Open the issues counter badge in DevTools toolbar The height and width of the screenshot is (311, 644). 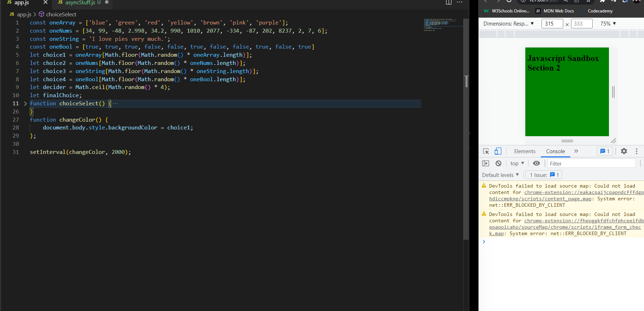tap(605, 151)
